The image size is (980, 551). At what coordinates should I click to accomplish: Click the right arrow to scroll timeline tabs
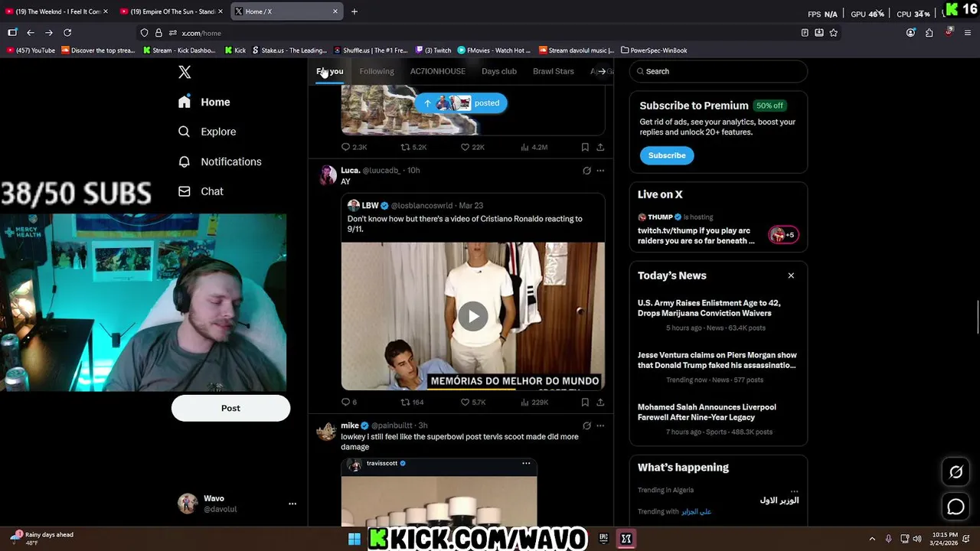(x=602, y=71)
